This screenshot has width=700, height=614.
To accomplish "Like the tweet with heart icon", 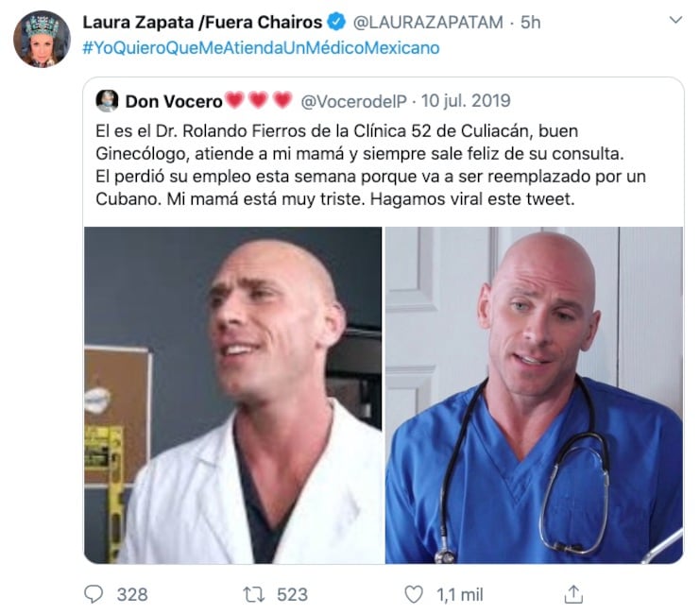I will (x=414, y=594).
